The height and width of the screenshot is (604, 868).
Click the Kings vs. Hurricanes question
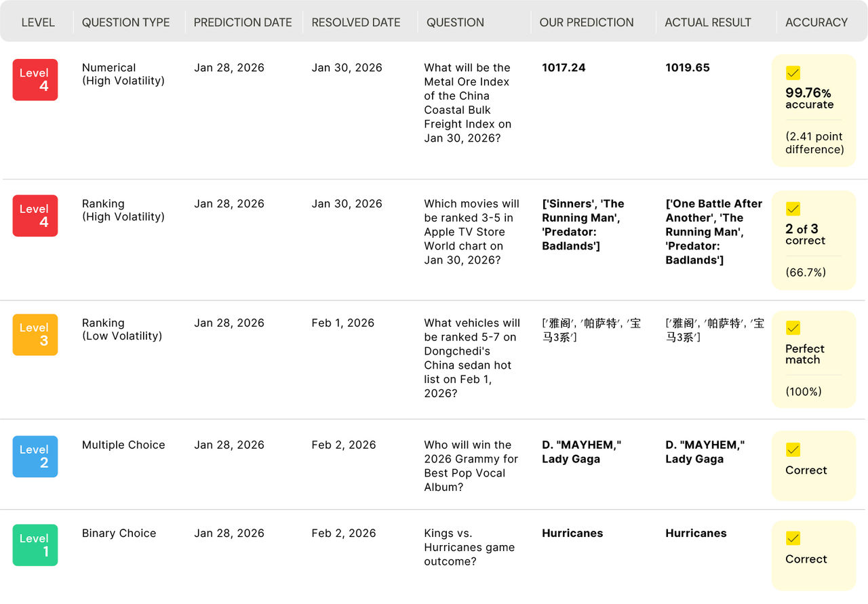469,547
